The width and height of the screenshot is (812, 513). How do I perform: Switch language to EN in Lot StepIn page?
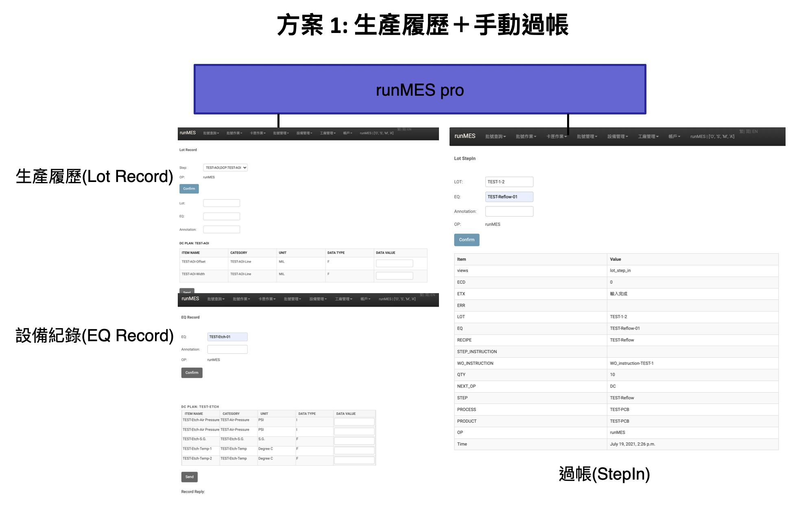tap(755, 132)
